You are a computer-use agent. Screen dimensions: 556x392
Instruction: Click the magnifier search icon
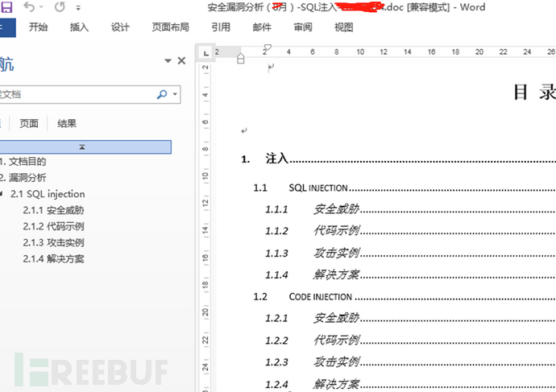(162, 94)
